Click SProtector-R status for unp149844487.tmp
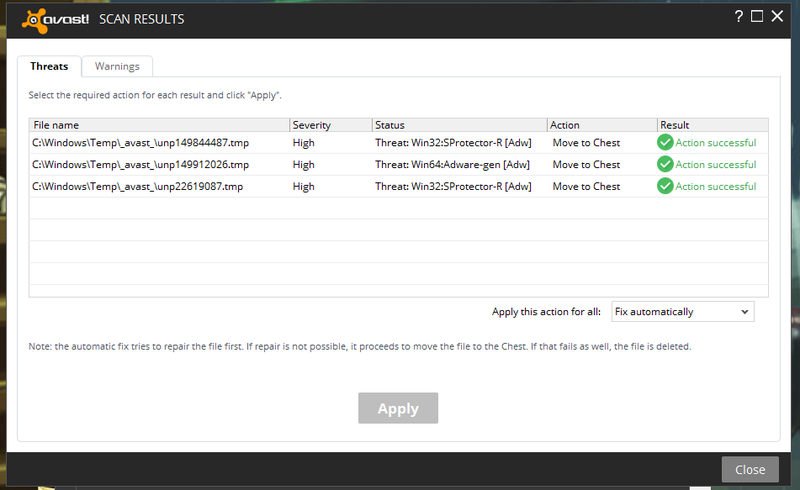This screenshot has height=490, width=800. pos(453,143)
